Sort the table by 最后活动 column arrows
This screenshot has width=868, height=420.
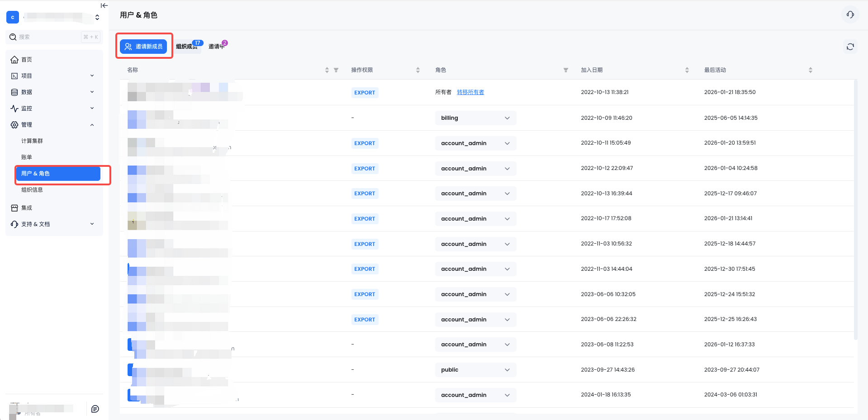[x=810, y=70]
